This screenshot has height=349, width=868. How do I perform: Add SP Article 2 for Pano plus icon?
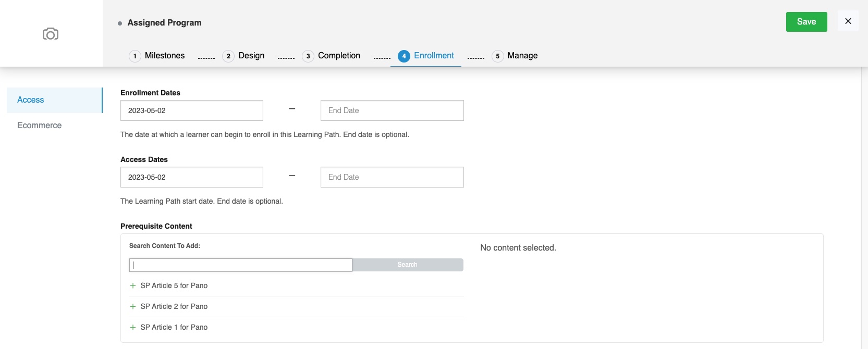133,306
